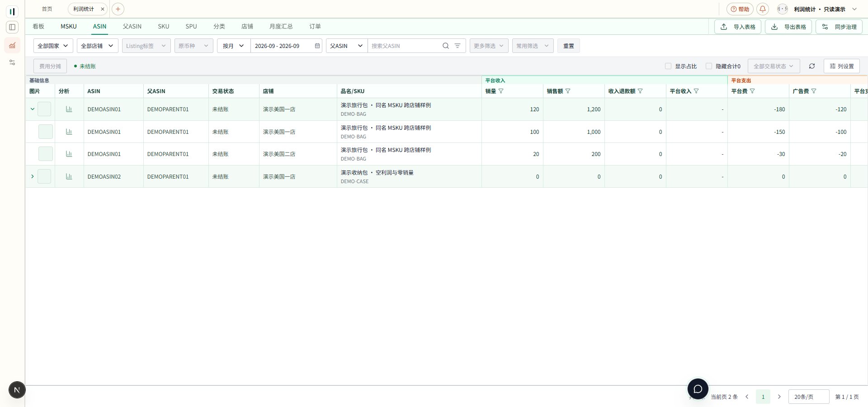Screen dimensions: 868x407
Task: Filter the 销售额 column
Action: 568,91
